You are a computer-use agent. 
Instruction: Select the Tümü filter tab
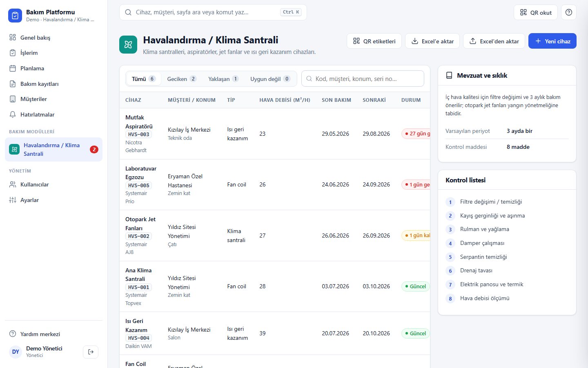tap(144, 79)
